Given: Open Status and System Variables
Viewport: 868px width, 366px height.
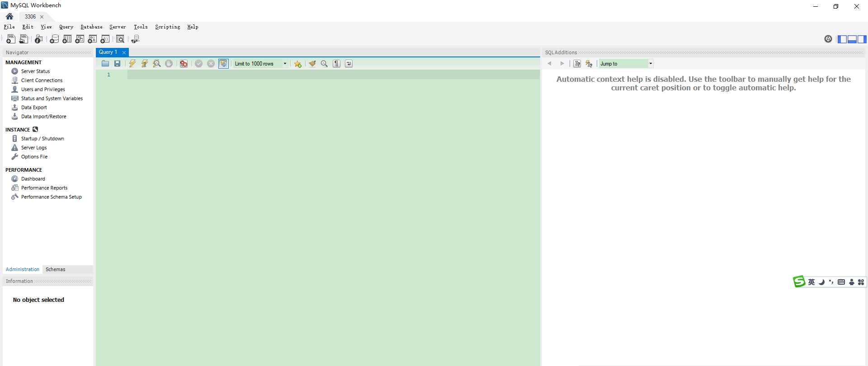Looking at the screenshot, I should (52, 99).
